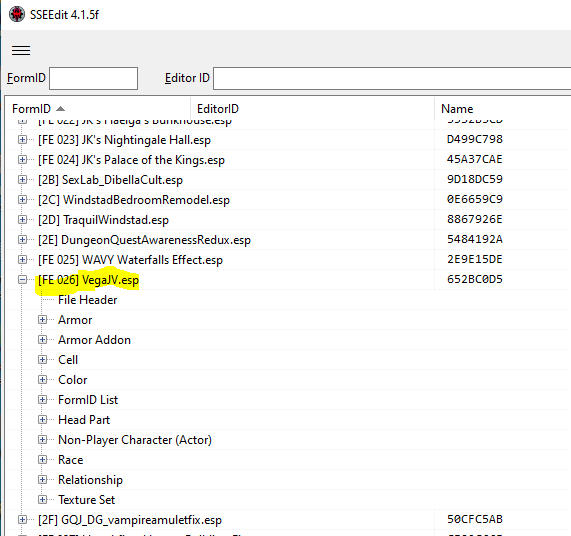Select the Cell tree item label
Viewport: 571px width, 536px height.
68,360
